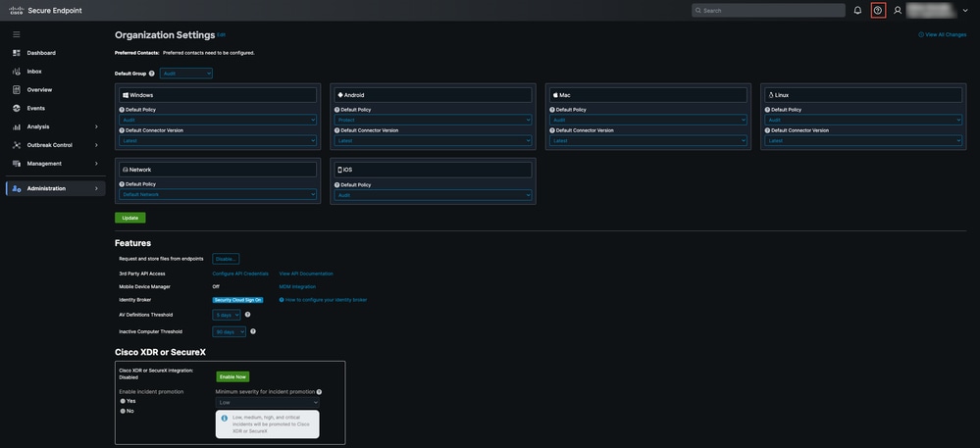Select Yes for incident promotion

pyautogui.click(x=123, y=401)
